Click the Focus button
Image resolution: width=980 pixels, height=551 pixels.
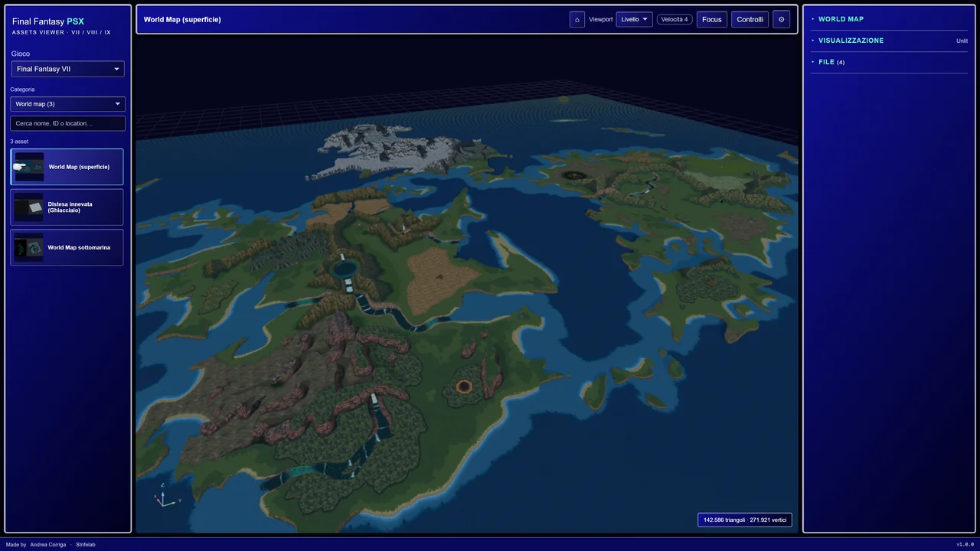tap(712, 19)
